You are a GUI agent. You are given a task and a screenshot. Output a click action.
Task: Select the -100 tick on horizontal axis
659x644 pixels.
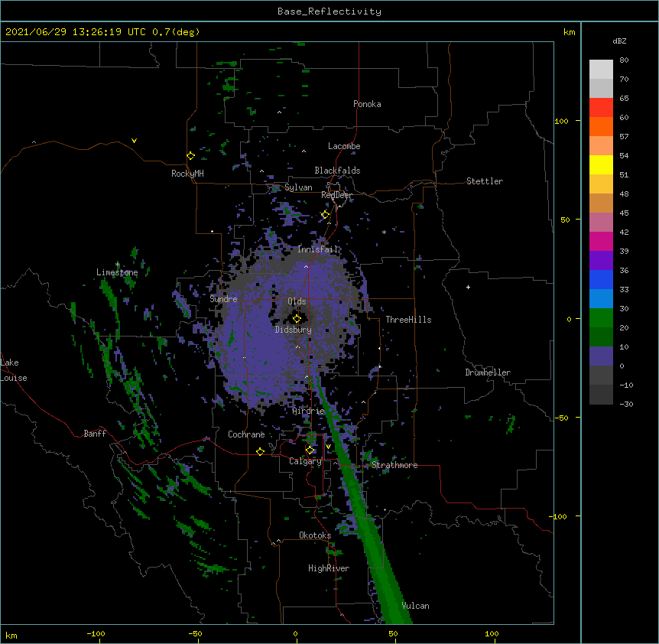96,633
